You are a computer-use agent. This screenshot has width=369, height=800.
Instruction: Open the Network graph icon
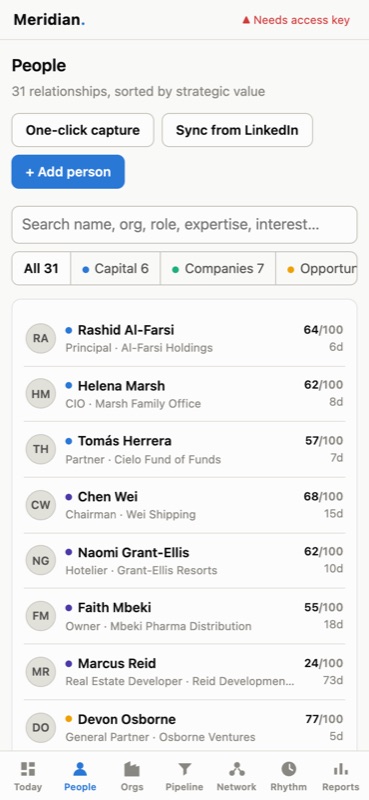point(236,769)
